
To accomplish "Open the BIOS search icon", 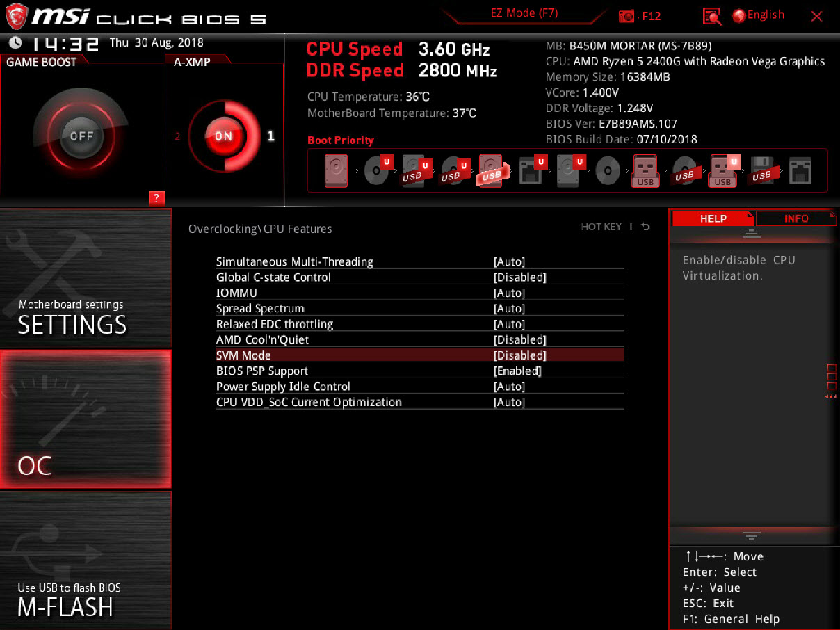I will pos(711,16).
